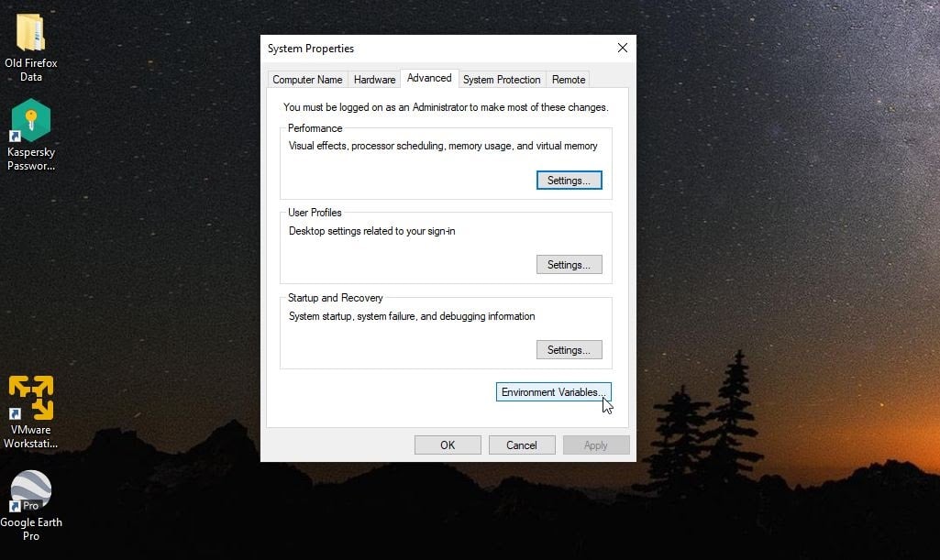Go to the Remote tab

click(x=569, y=79)
